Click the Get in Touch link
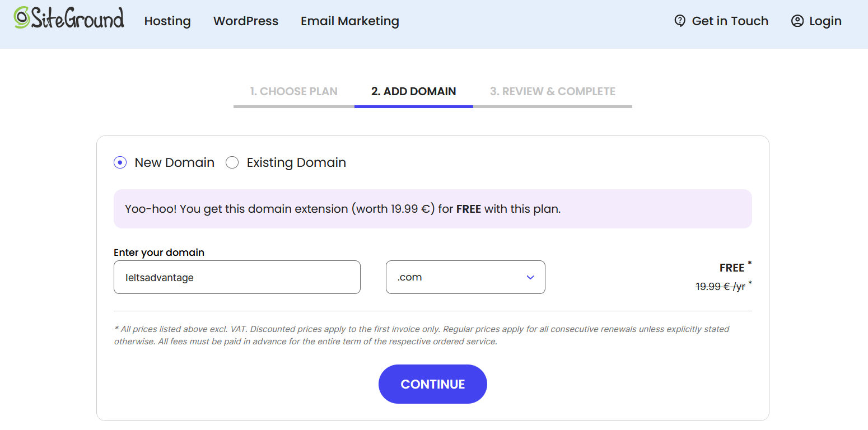868x430 pixels. pyautogui.click(x=721, y=21)
